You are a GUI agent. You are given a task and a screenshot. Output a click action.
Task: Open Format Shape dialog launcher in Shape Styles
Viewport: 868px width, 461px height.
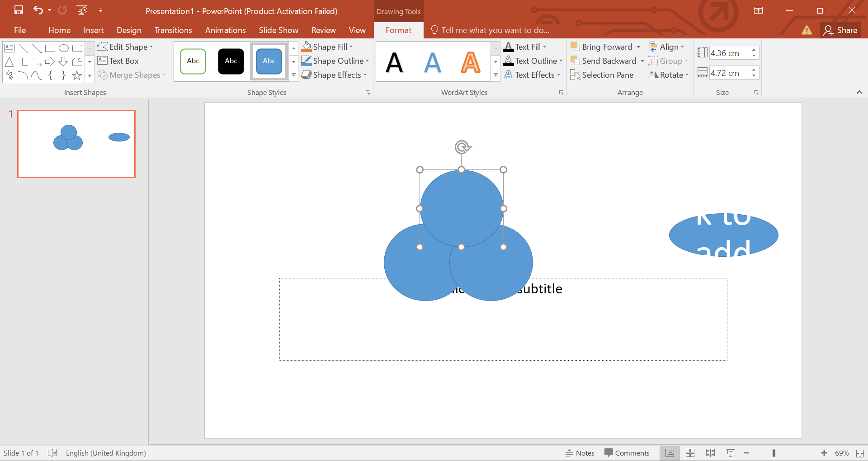click(x=368, y=93)
